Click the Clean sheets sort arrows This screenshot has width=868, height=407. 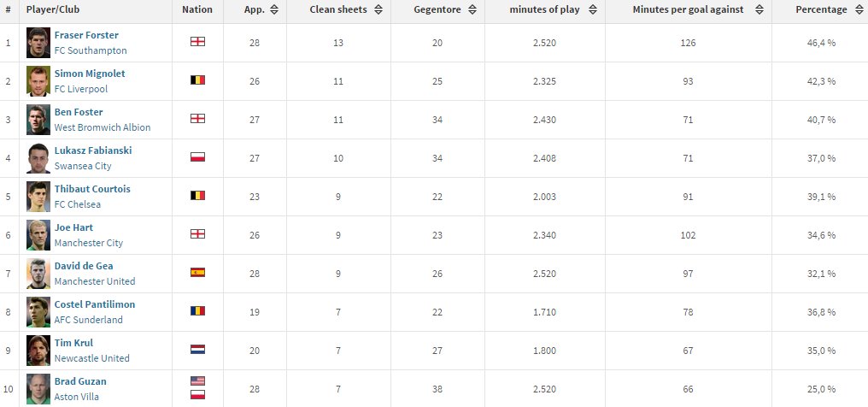[x=378, y=10]
